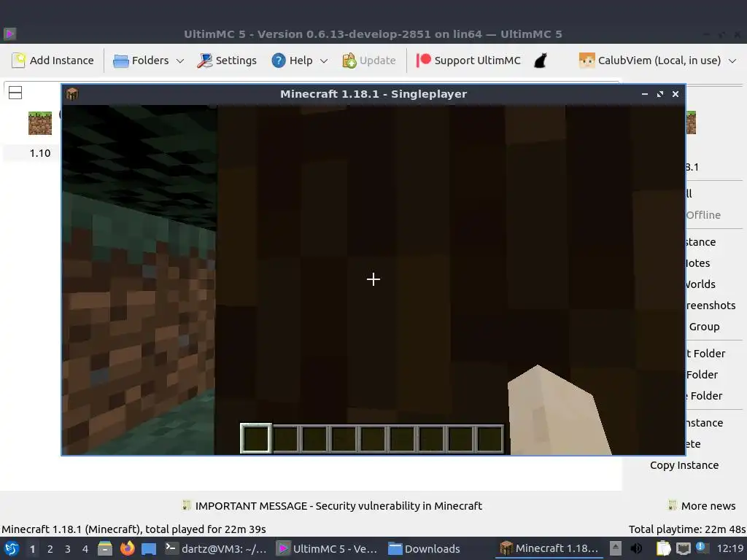
Task: Launch Firefox from the taskbar
Action: tap(127, 548)
